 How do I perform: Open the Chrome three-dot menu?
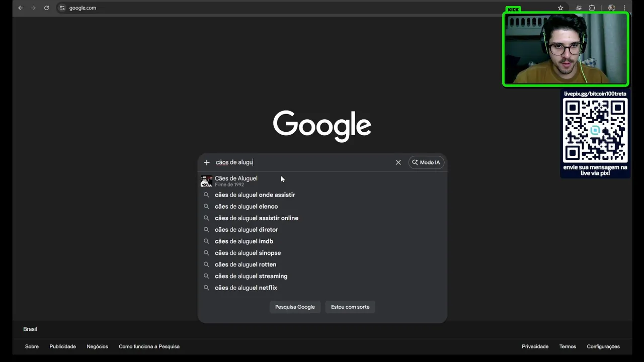pyautogui.click(x=624, y=8)
